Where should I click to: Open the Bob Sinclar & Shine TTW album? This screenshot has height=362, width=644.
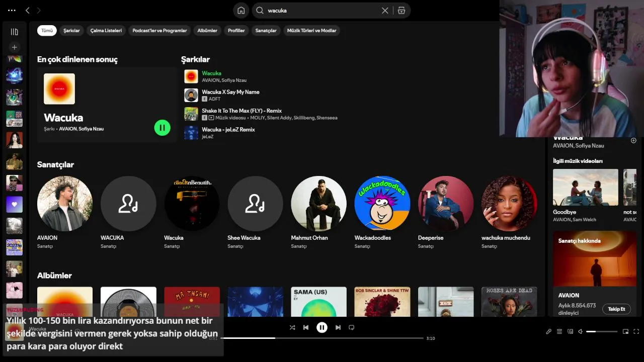[x=382, y=302]
